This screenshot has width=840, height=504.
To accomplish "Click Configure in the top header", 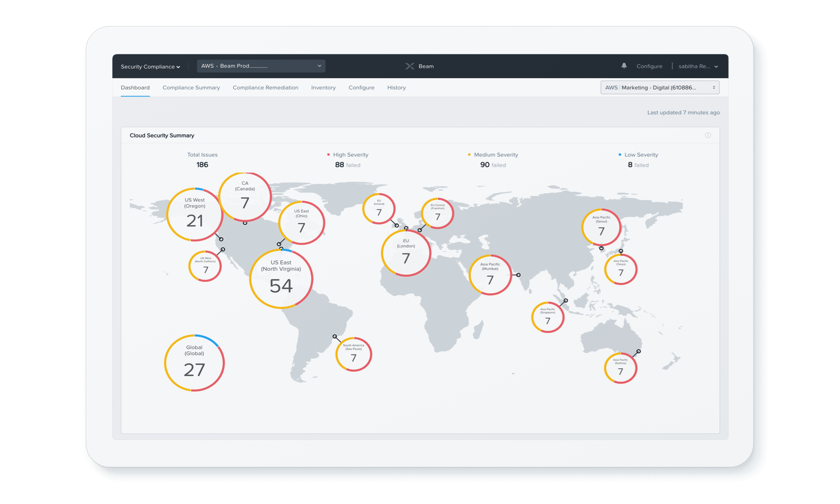I will point(649,66).
